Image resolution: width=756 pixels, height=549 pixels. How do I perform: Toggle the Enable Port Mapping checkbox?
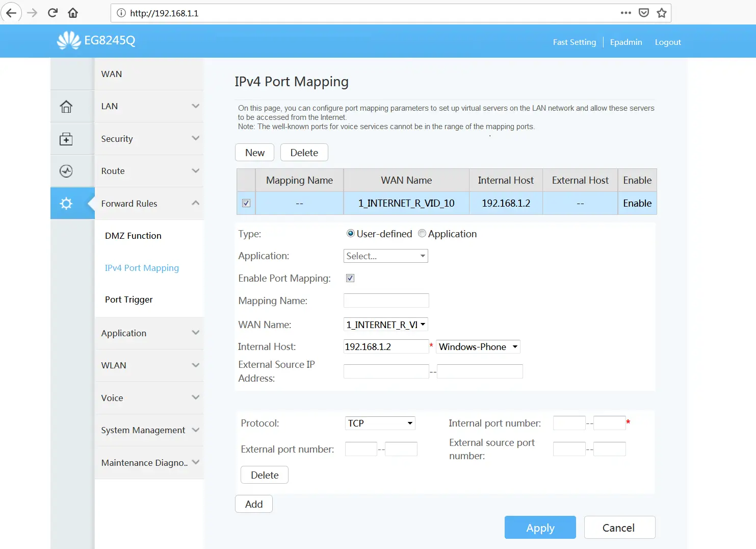[350, 278]
